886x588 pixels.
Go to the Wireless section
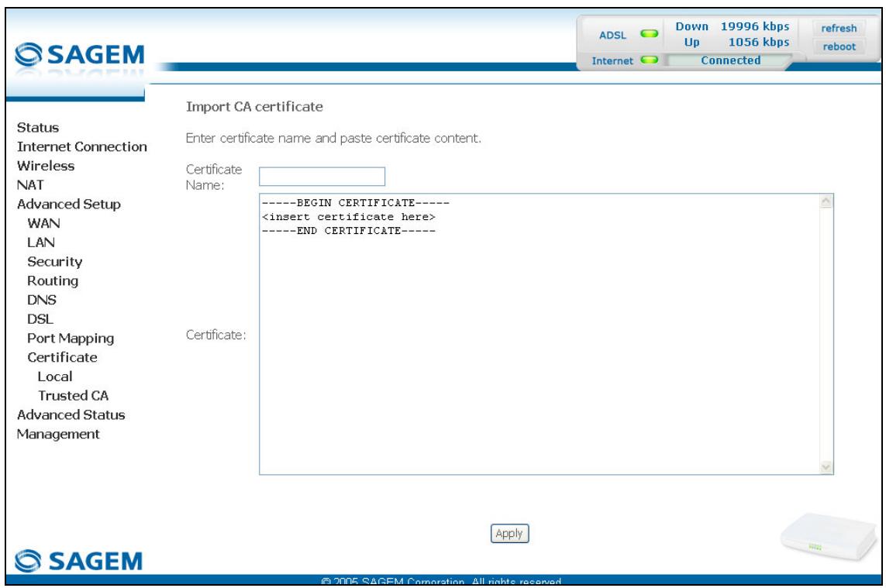[46, 166]
